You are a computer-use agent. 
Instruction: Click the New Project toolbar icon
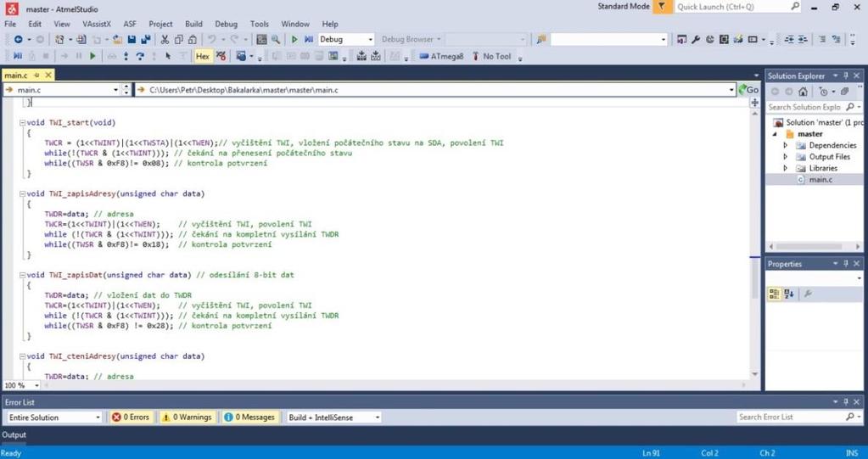pos(59,39)
